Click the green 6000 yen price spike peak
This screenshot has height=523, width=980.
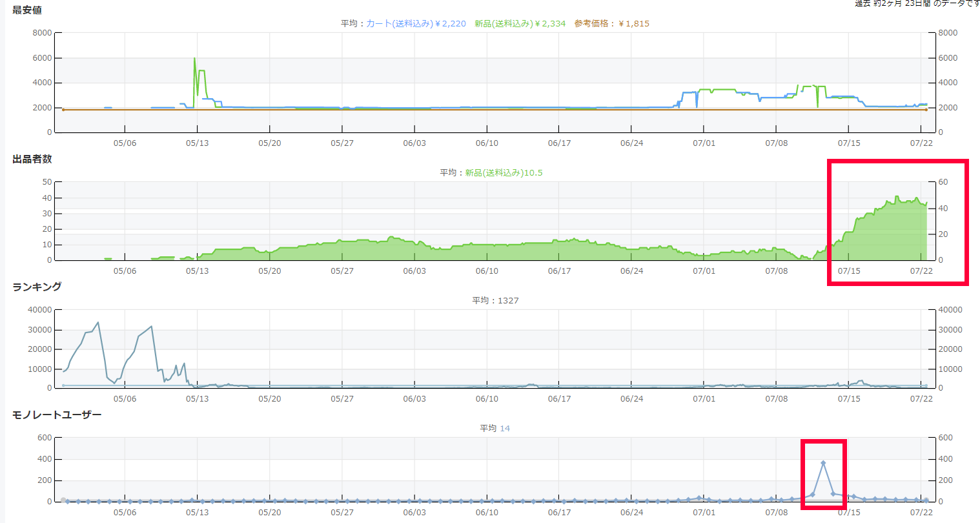195,59
